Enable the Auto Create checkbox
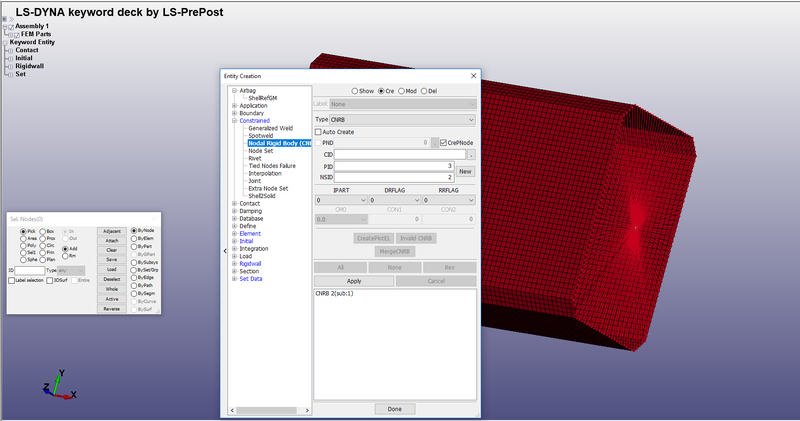Screen dimensions: 800x421 [x=318, y=132]
